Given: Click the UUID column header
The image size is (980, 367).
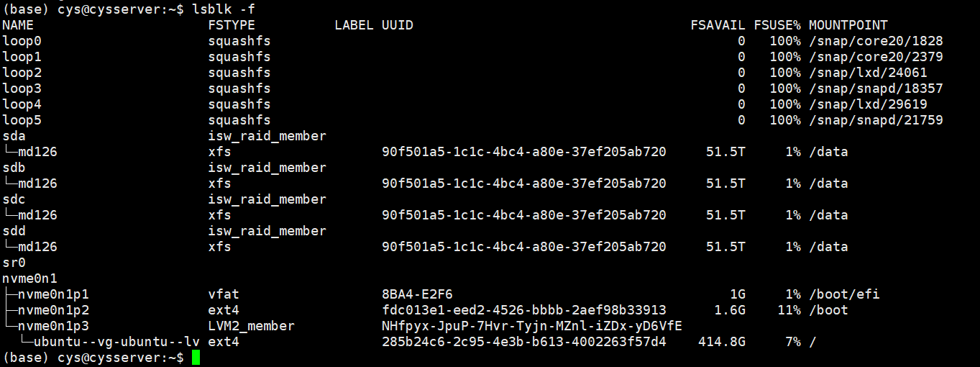Looking at the screenshot, I should click(x=398, y=25).
